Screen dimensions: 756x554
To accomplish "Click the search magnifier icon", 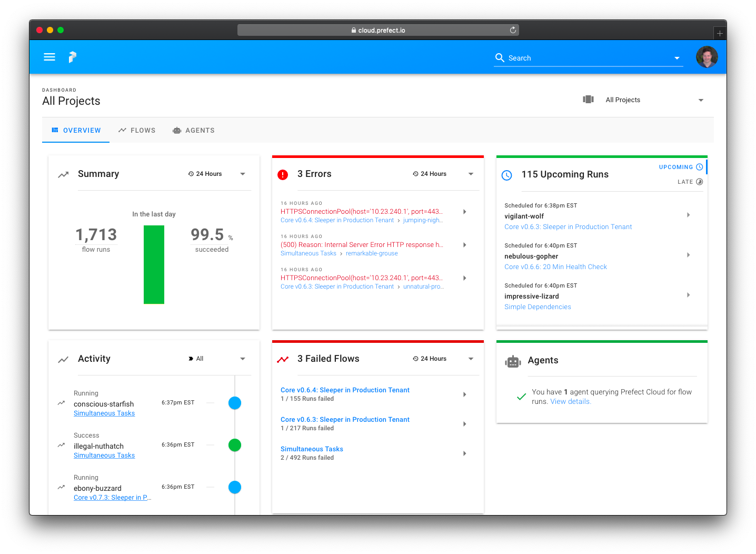I will (x=500, y=58).
